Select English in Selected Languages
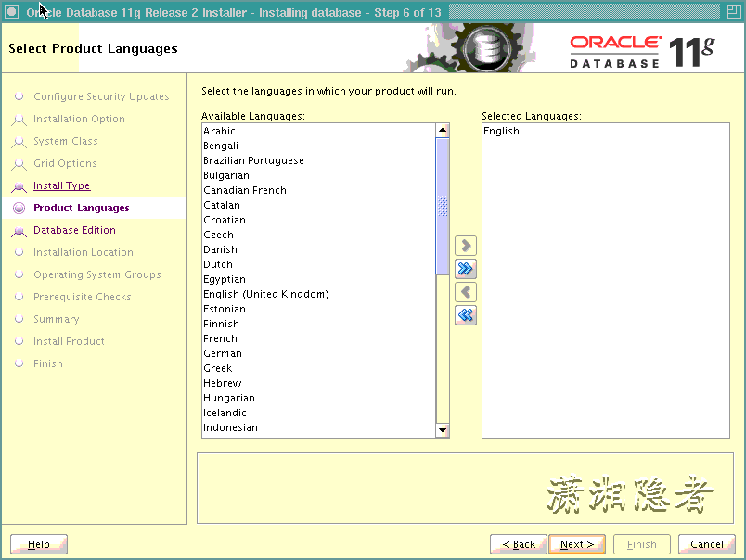This screenshot has height=560, width=746. [x=501, y=131]
